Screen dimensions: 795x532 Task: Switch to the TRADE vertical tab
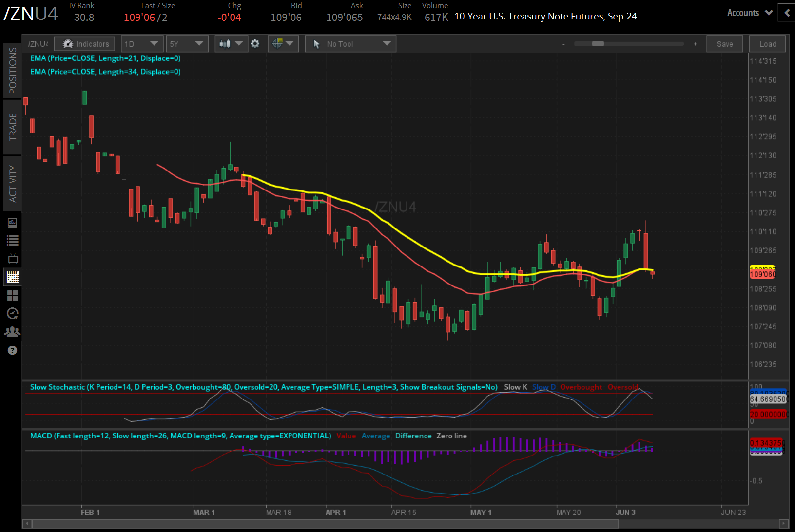coord(13,127)
